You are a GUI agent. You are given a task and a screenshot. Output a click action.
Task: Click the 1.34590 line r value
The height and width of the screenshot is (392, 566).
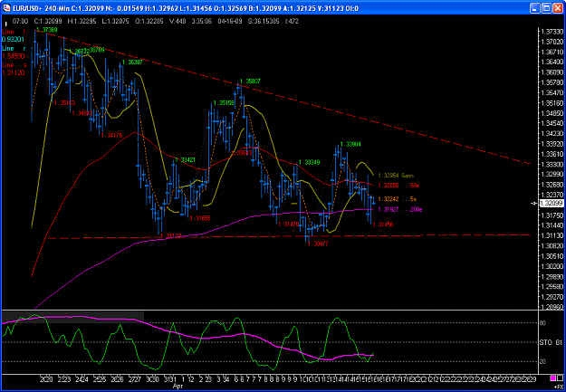click(x=13, y=56)
